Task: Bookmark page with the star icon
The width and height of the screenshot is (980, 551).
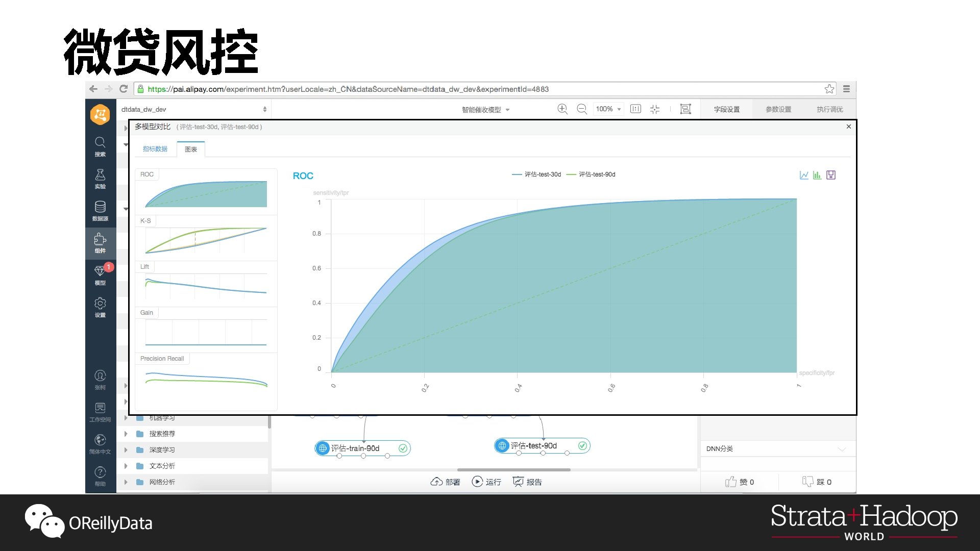Action: (x=829, y=89)
